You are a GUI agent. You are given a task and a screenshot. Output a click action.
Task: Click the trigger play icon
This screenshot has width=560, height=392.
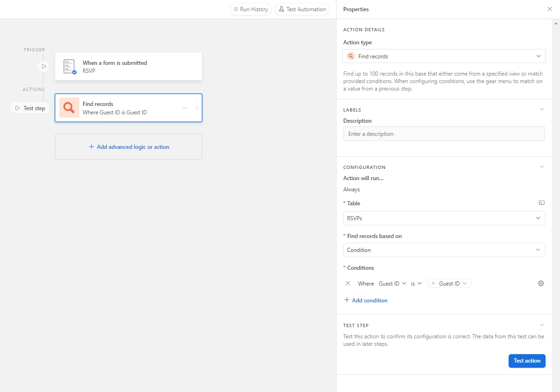point(43,67)
